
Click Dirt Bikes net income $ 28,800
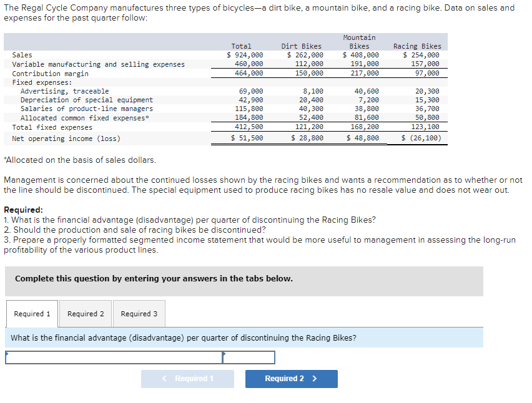pyautogui.click(x=307, y=138)
